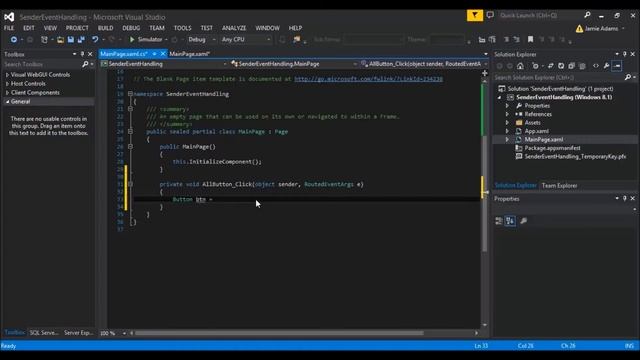This screenshot has height=360, width=640.
Task: Open the TOOLS menu
Action: 182,28
